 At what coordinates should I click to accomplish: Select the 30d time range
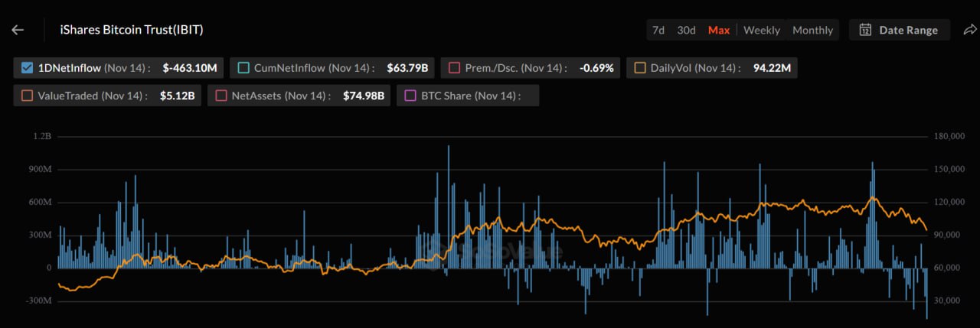tap(686, 30)
